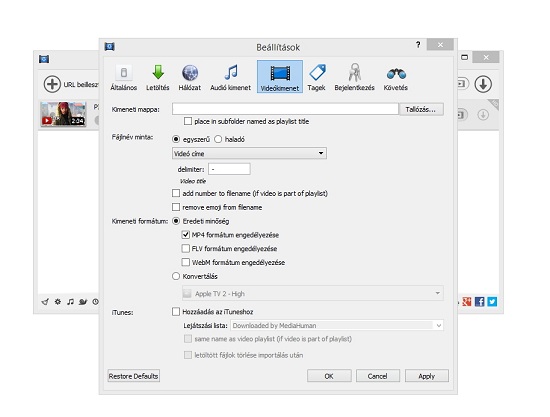The image size is (550, 417).
Task: Click the Cancel button
Action: [x=378, y=376]
